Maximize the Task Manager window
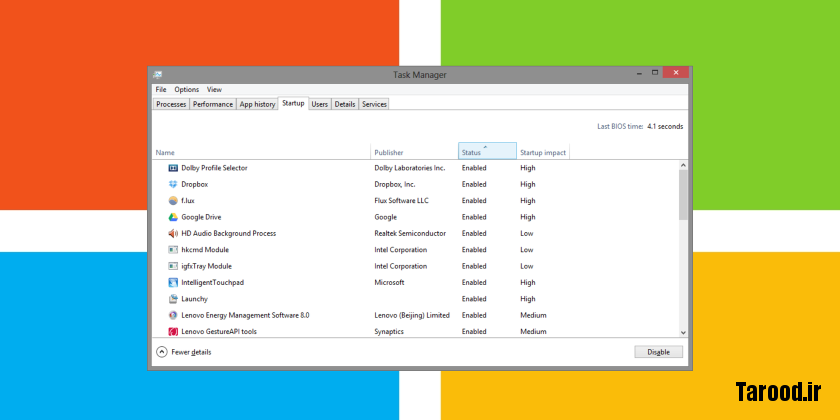The image size is (840, 420). click(x=655, y=72)
